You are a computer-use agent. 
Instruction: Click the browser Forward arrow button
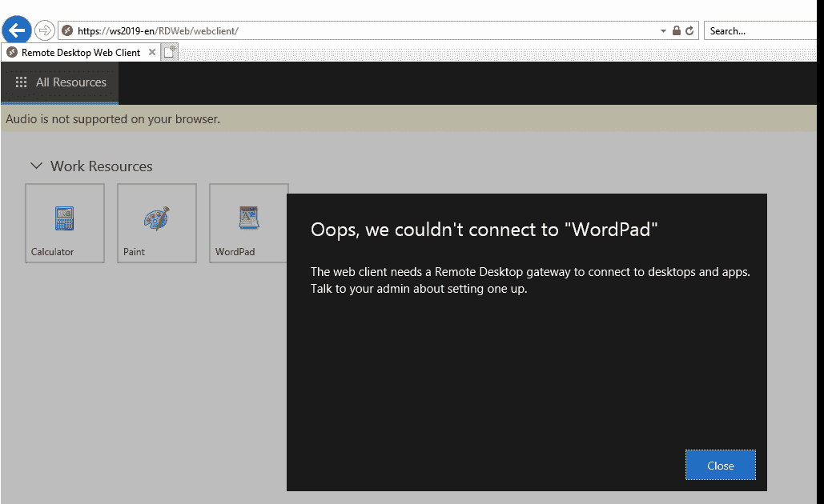45,30
